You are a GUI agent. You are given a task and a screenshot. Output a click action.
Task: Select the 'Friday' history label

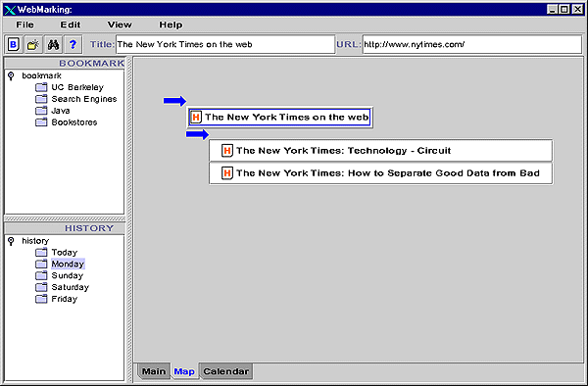(64, 299)
